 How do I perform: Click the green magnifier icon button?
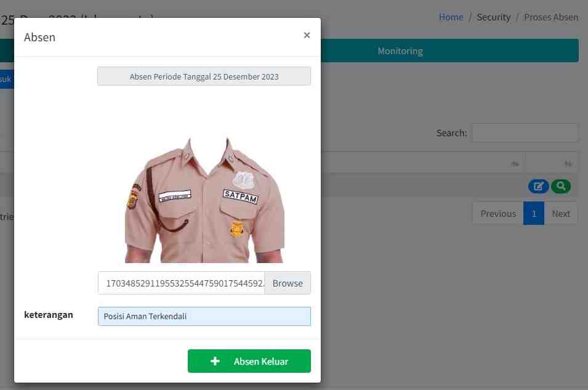pyautogui.click(x=560, y=186)
